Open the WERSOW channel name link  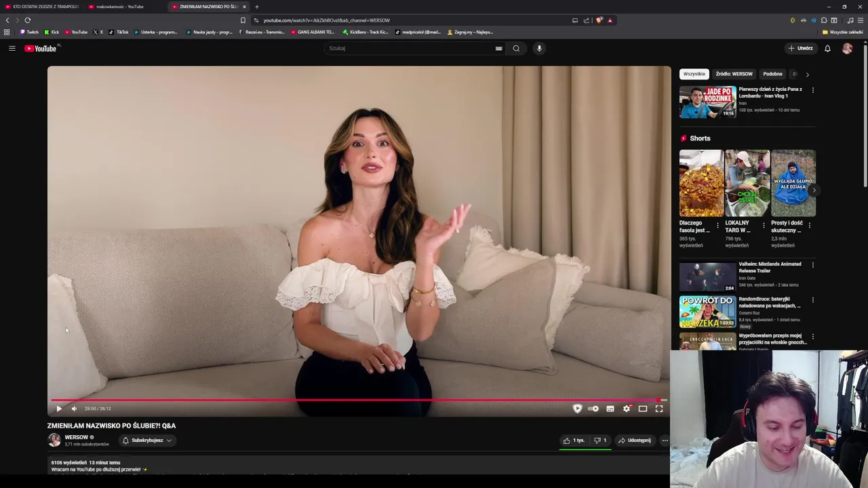(76, 437)
